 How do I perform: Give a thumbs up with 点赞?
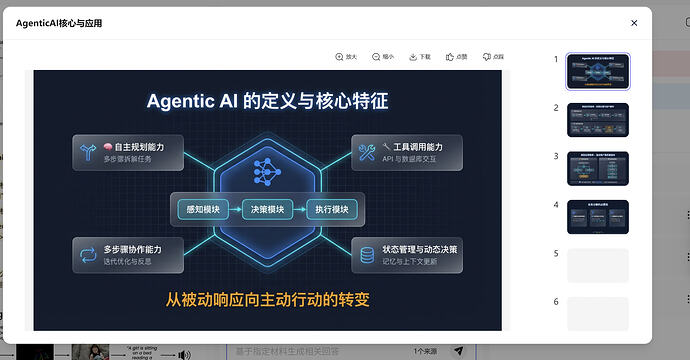pos(456,57)
